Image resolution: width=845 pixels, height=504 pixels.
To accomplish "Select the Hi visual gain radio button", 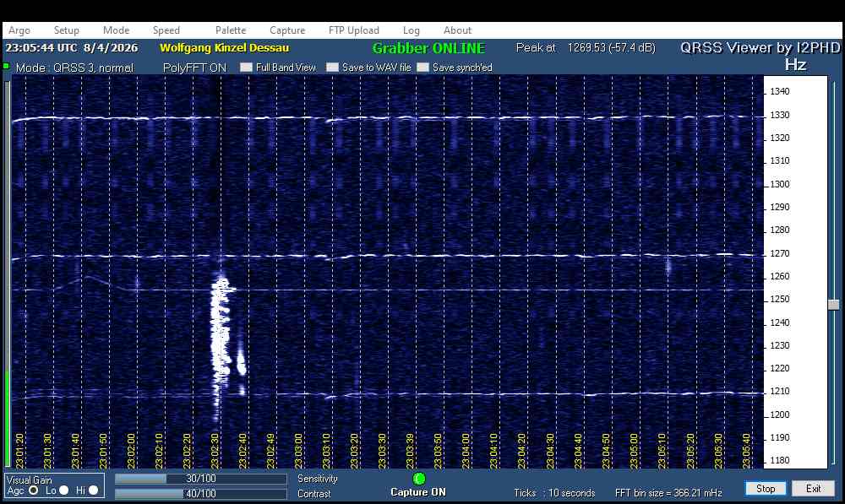I will (x=93, y=490).
